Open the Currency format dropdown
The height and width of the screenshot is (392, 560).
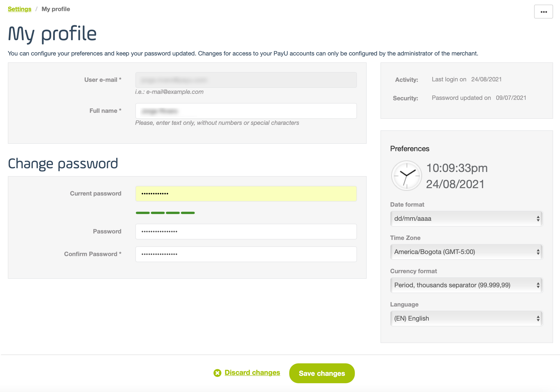pos(466,285)
